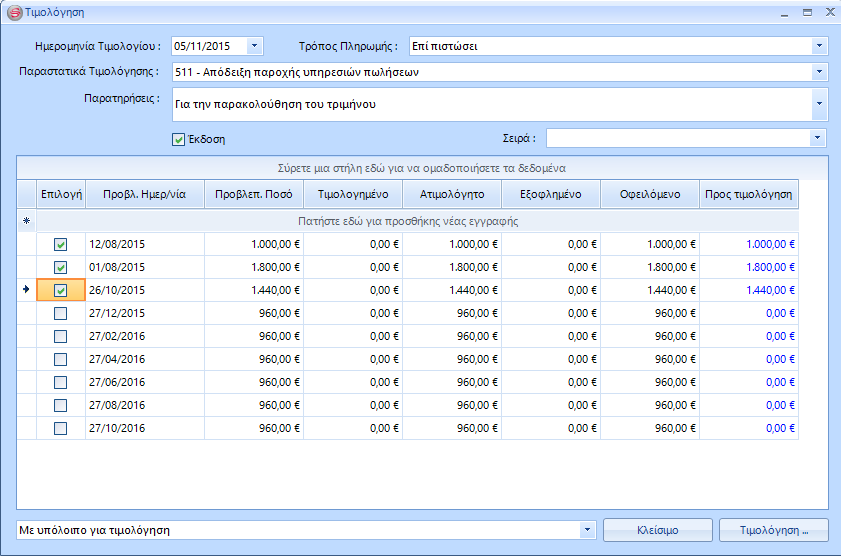
Task: Open the Παραστατικά Τιμολόγησης dropdown
Action: (x=819, y=72)
